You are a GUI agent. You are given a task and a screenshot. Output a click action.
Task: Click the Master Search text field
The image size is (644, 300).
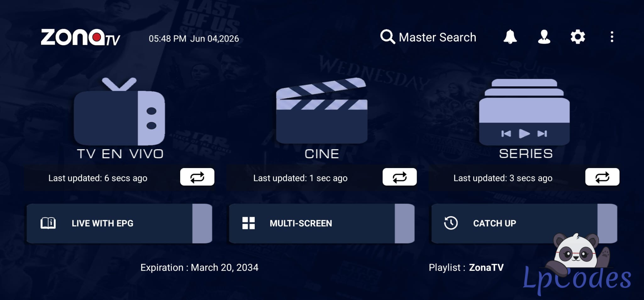click(437, 37)
